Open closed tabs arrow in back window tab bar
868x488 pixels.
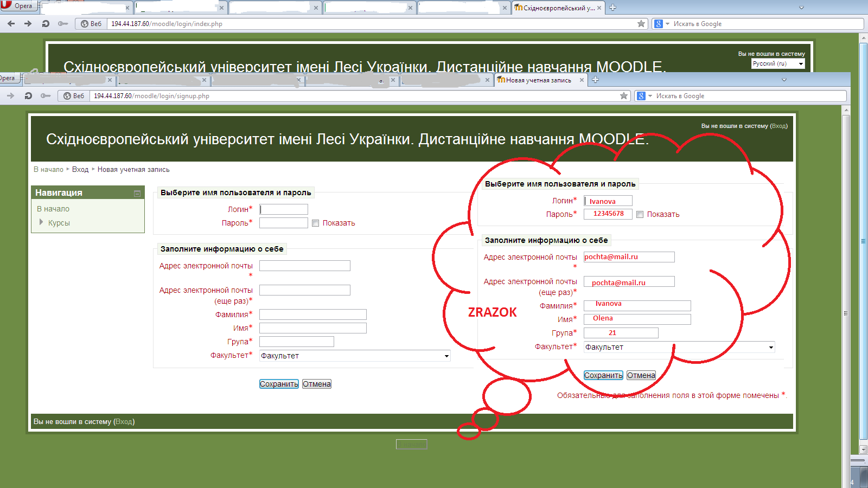coord(801,8)
